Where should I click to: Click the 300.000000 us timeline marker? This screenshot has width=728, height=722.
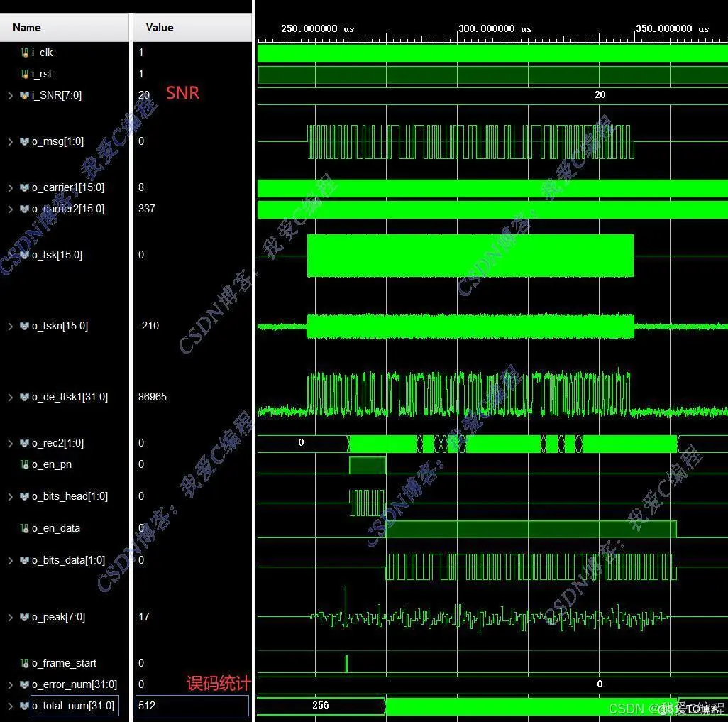495,29
